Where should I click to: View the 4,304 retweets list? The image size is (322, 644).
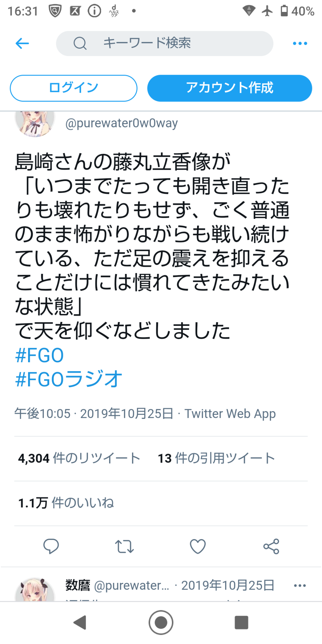click(x=79, y=458)
